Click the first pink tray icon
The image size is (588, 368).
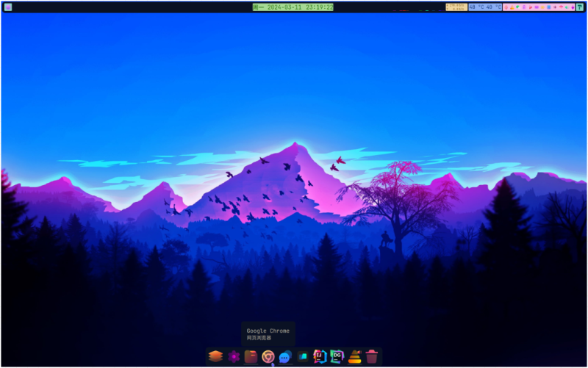coord(506,7)
